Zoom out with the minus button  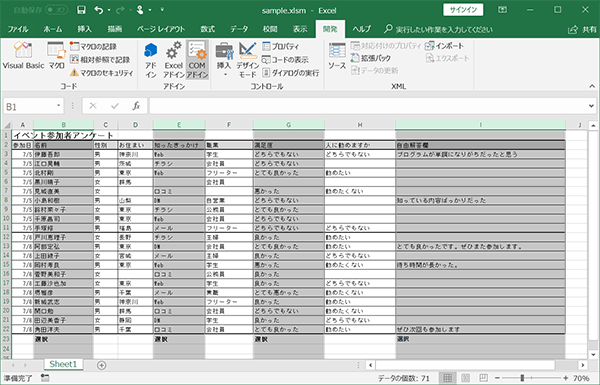[497, 378]
